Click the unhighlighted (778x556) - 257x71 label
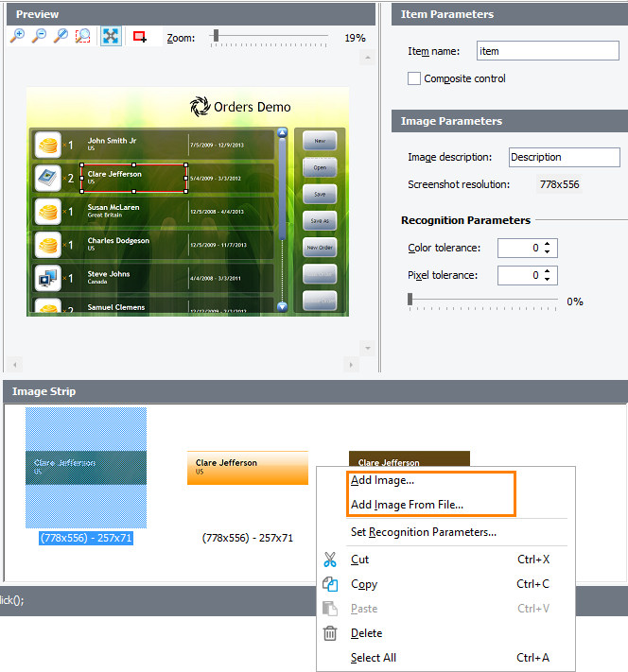Viewport: 628px width, 672px height. pos(248,538)
